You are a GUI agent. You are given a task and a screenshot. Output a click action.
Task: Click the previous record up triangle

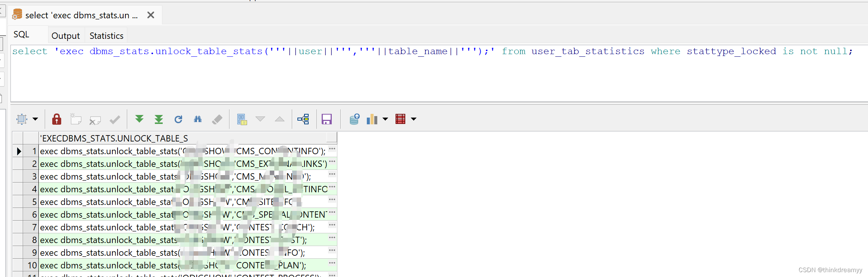[280, 119]
